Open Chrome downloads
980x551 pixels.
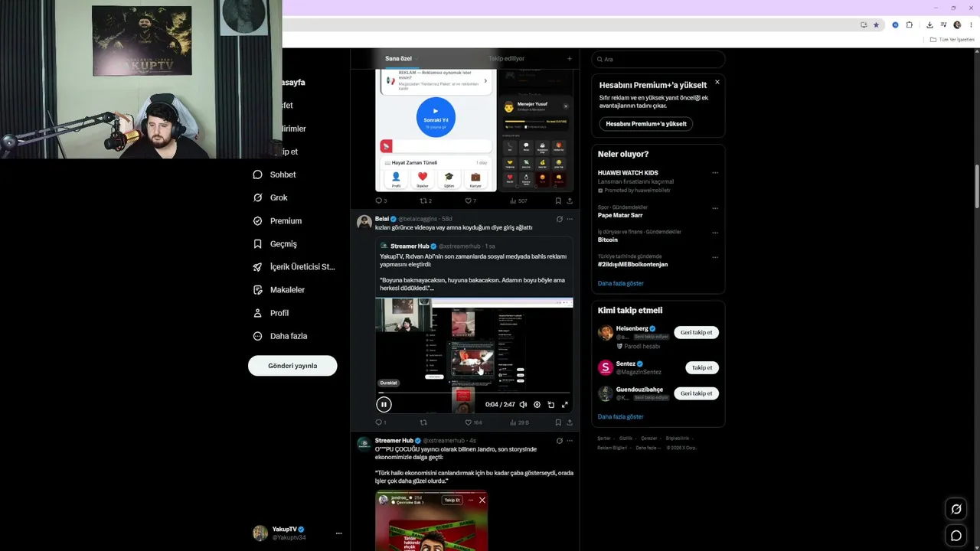(929, 24)
